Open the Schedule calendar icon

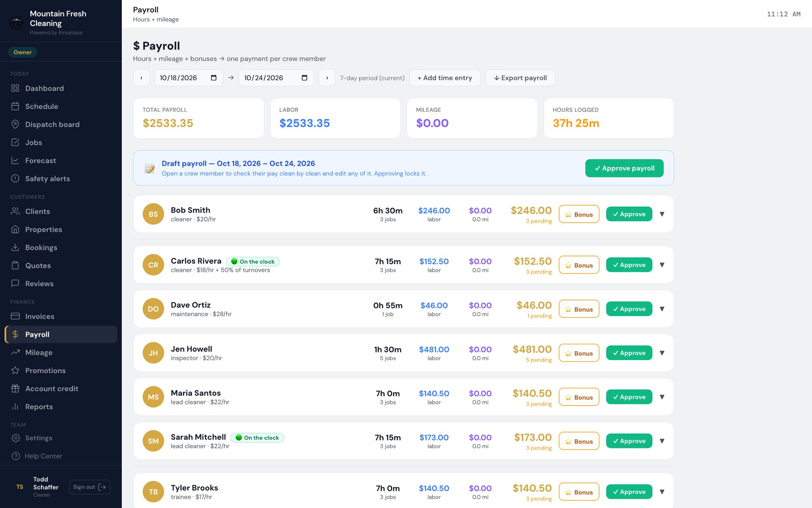pyautogui.click(x=15, y=106)
